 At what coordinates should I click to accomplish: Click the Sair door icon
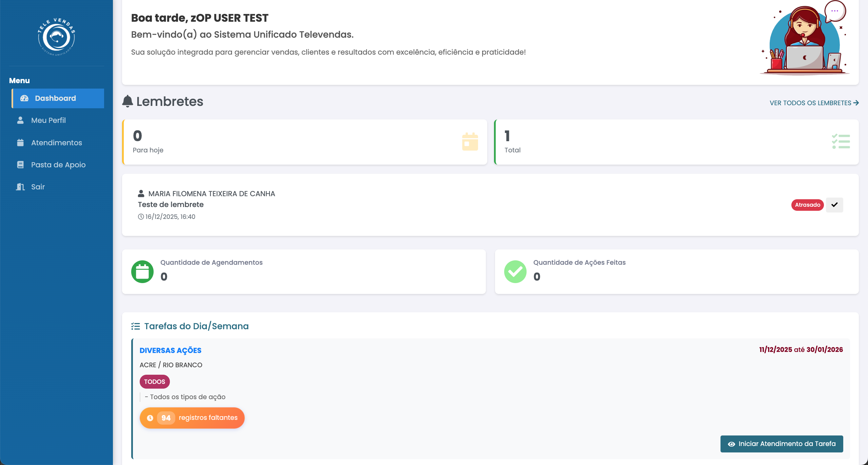point(20,187)
